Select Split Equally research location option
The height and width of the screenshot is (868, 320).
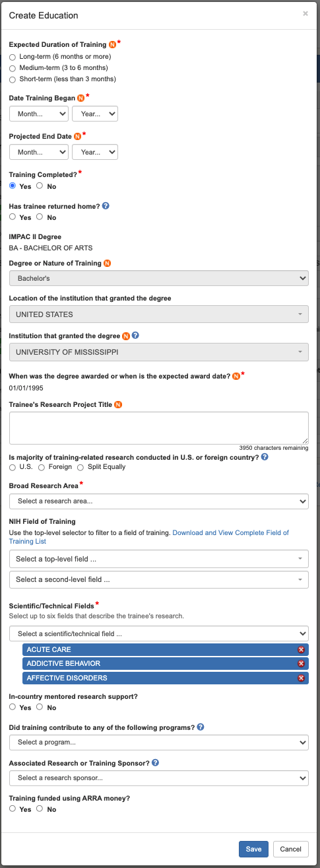click(81, 467)
